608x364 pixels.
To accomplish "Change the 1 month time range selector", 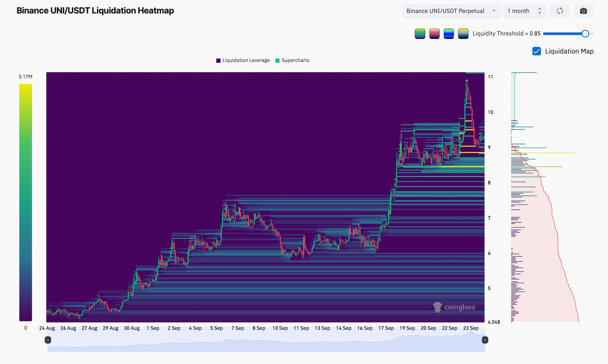I will point(525,11).
